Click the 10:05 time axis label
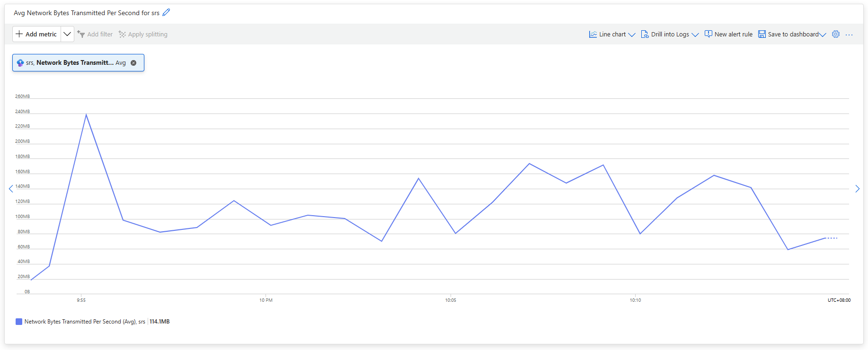 coord(451,300)
